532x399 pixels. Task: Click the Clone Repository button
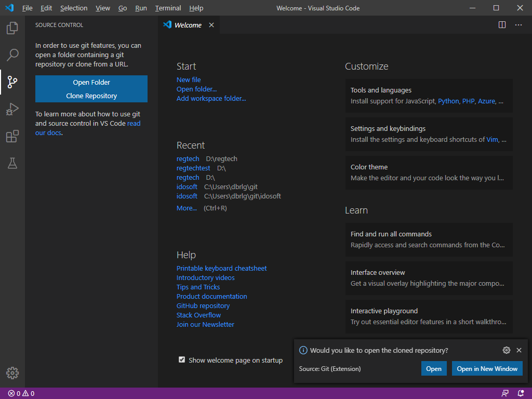[91, 96]
